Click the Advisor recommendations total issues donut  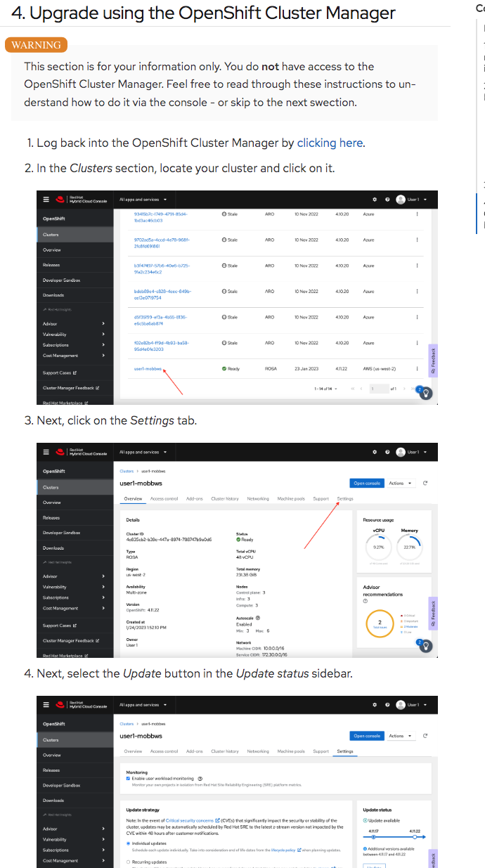(x=380, y=623)
